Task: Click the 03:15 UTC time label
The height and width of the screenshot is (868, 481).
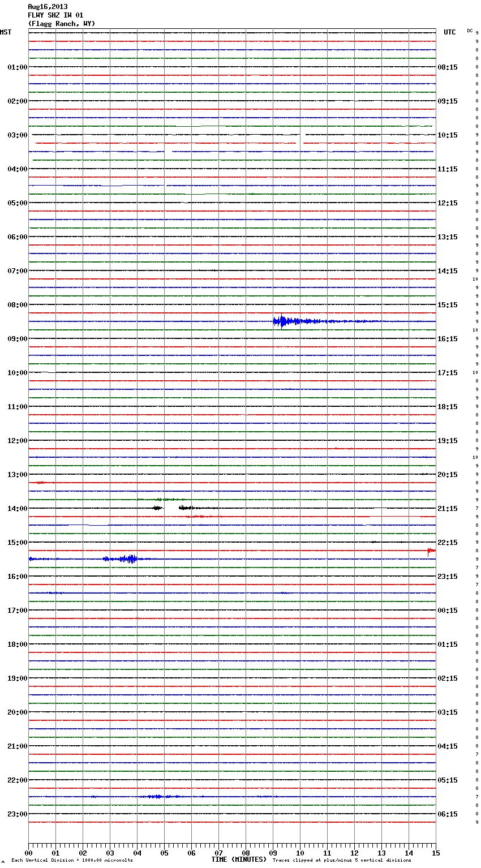Action: (x=448, y=712)
